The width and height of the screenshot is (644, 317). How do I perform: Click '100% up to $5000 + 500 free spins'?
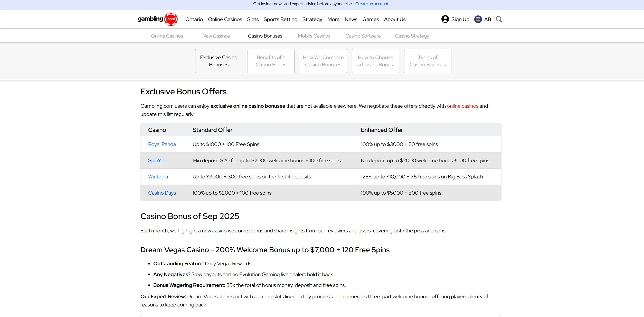tap(401, 193)
